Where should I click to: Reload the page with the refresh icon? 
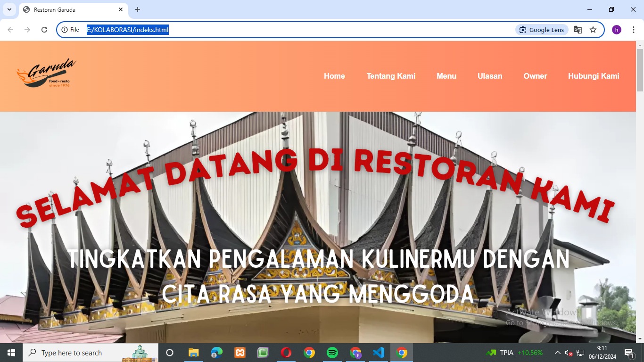point(44,30)
